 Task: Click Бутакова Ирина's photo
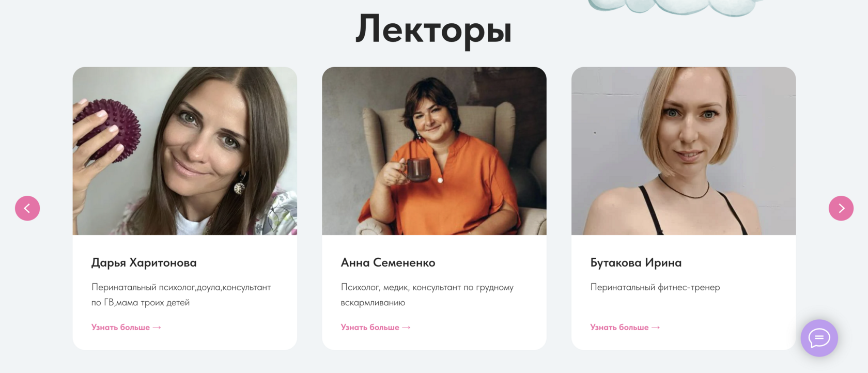tap(684, 151)
